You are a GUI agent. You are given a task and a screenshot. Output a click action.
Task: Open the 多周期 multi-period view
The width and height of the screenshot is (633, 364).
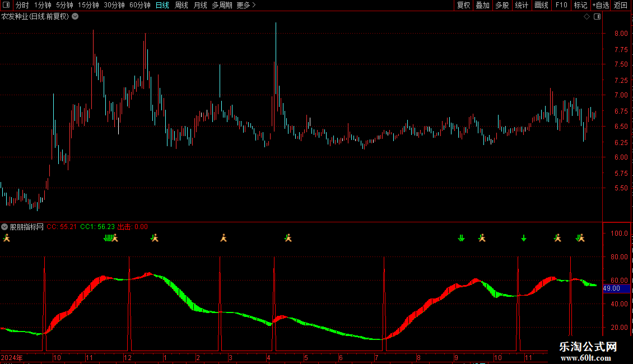[x=222, y=5]
